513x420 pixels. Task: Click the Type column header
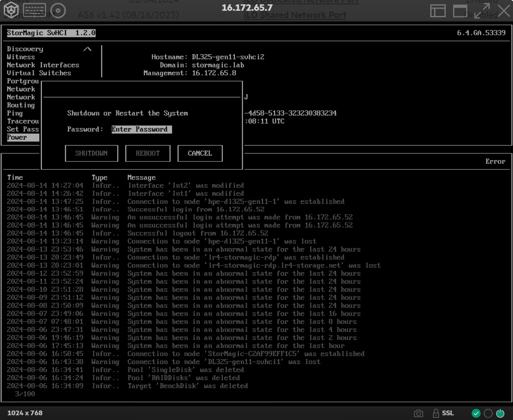click(x=100, y=177)
